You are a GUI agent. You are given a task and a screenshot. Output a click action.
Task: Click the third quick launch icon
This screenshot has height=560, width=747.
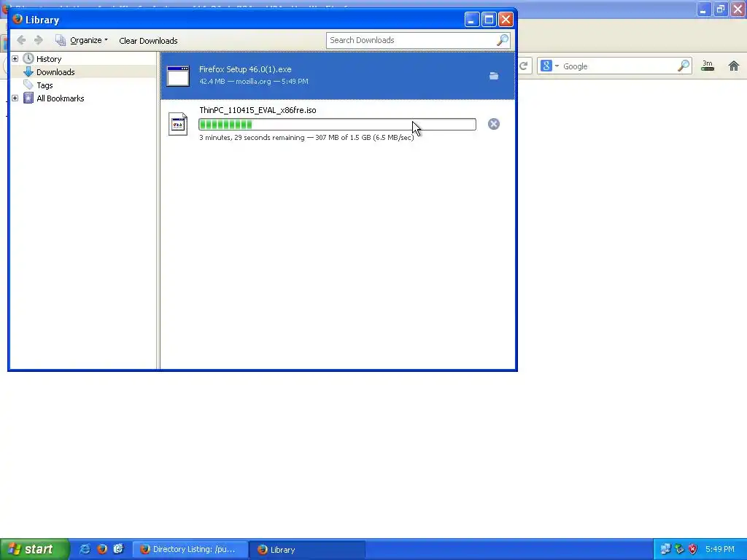pos(119,549)
